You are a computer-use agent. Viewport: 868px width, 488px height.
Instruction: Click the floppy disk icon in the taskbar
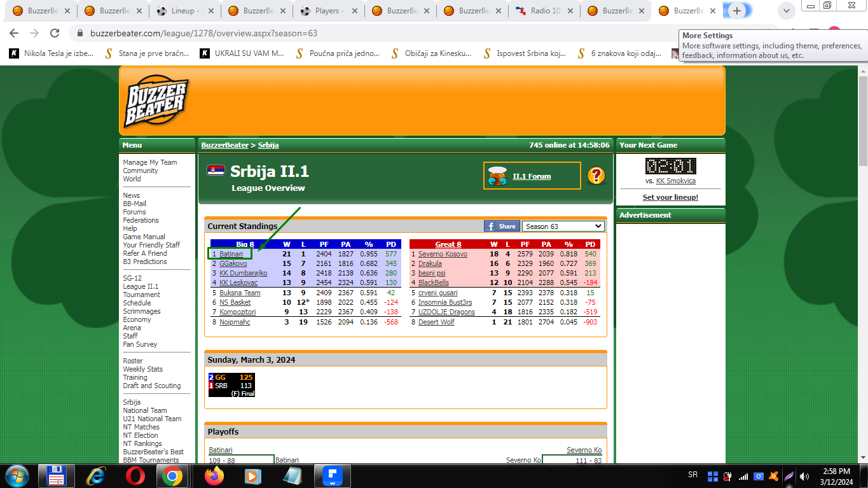coord(57,476)
